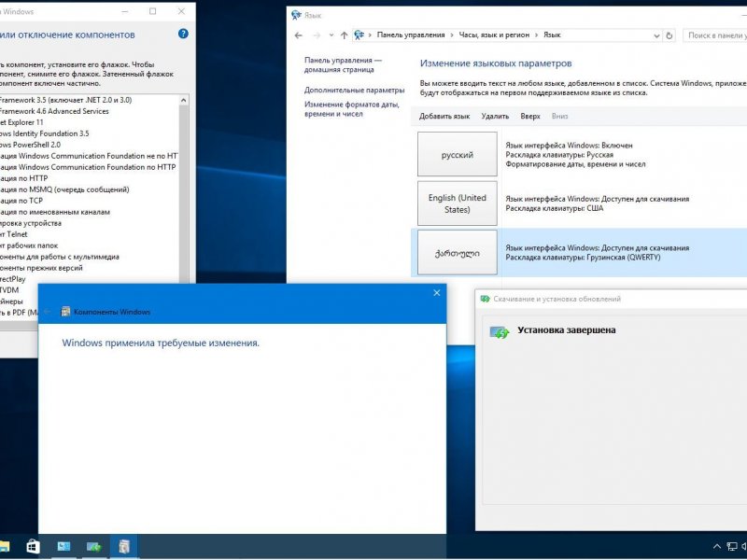This screenshot has width=747, height=560.
Task: Click the disabled Вниз toolbar command
Action: pyautogui.click(x=559, y=116)
